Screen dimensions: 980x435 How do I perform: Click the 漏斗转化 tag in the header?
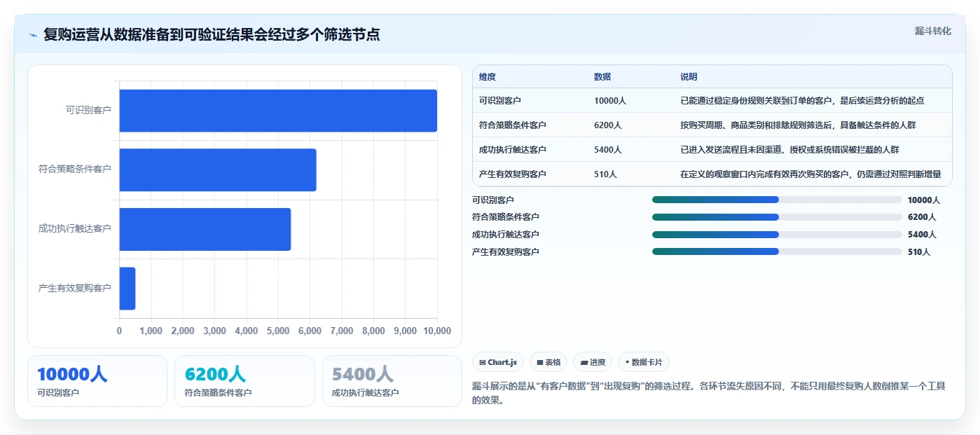[932, 31]
